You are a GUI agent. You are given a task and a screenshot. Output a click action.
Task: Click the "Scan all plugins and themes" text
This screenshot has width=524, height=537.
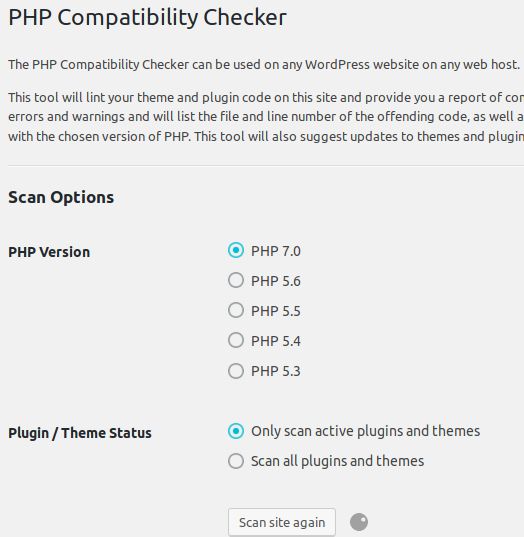337,461
